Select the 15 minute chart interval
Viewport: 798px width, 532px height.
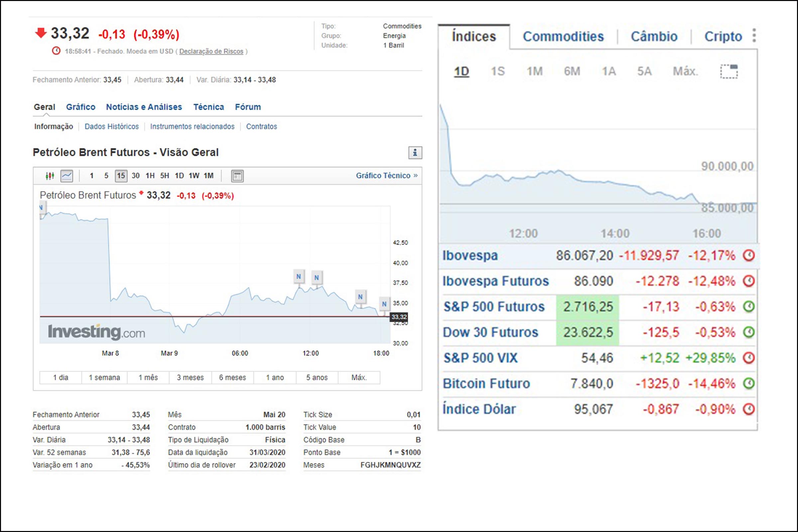(121, 176)
